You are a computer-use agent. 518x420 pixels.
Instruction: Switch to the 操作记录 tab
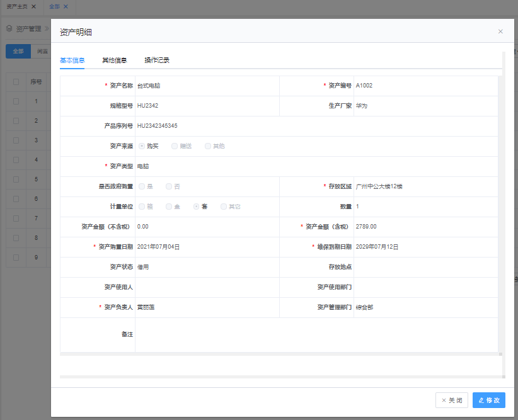pyautogui.click(x=156, y=60)
